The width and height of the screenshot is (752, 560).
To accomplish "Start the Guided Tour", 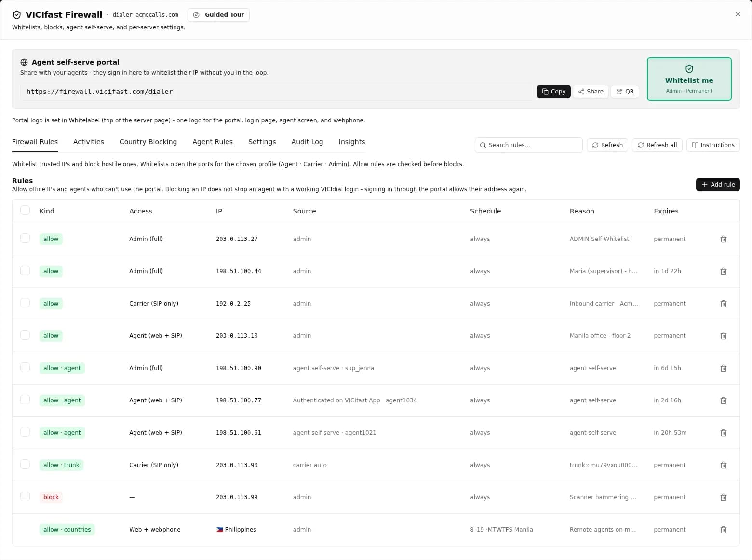I will pos(218,15).
